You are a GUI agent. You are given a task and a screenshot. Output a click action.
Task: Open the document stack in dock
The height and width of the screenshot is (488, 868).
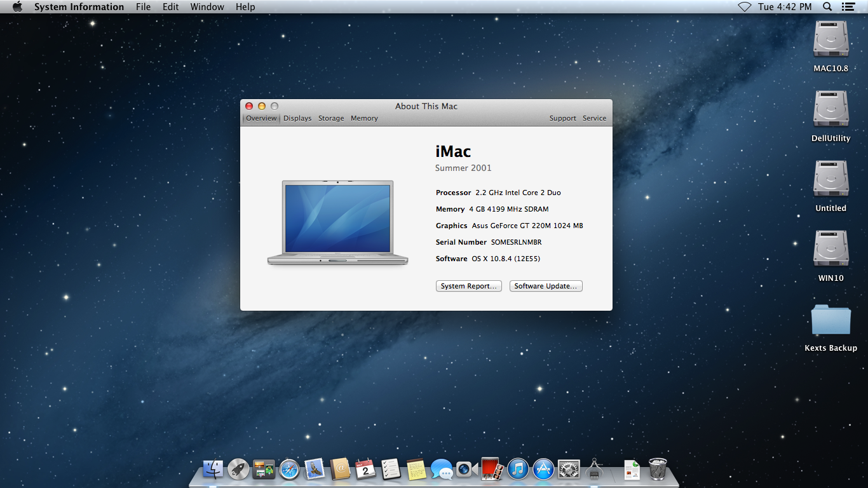click(x=632, y=470)
